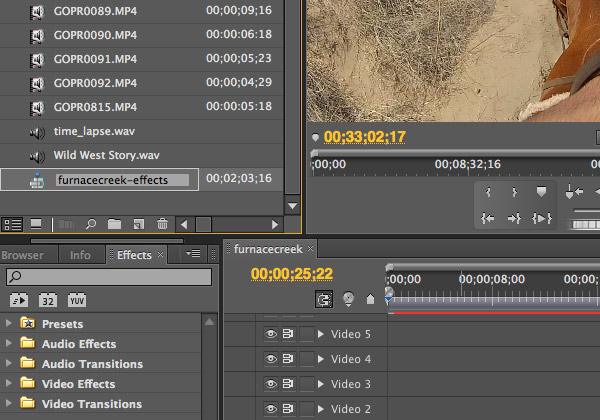The image size is (600, 420).
Task: Close the Effects tab
Action: pos(161,254)
